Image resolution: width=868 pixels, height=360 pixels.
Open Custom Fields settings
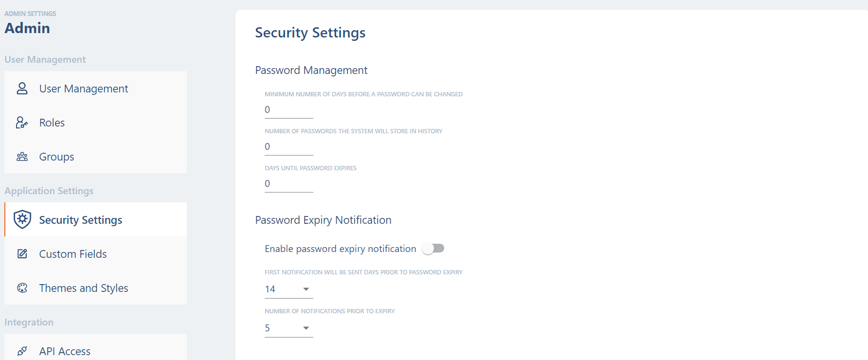(x=96, y=253)
